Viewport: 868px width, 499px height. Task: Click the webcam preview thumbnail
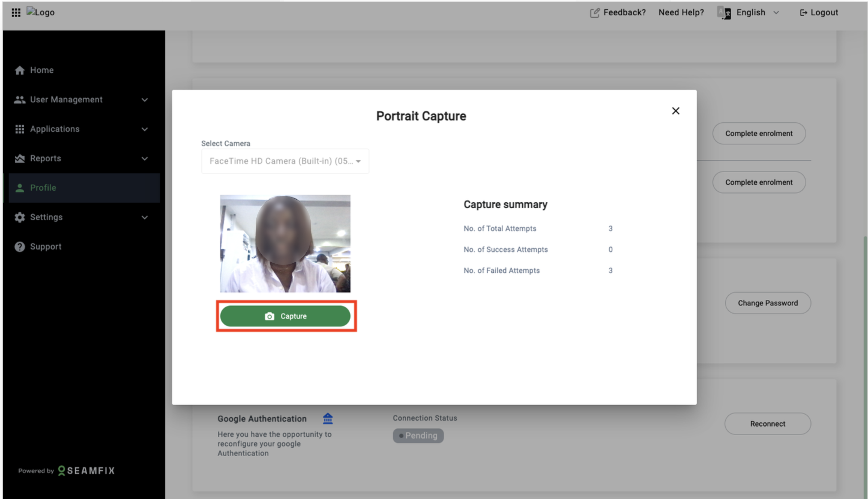pos(285,244)
